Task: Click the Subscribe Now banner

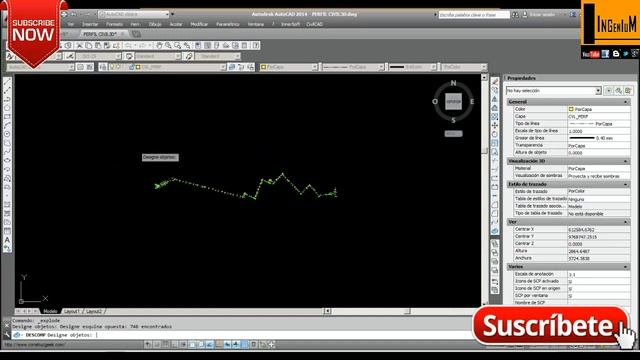Action: (x=33, y=33)
